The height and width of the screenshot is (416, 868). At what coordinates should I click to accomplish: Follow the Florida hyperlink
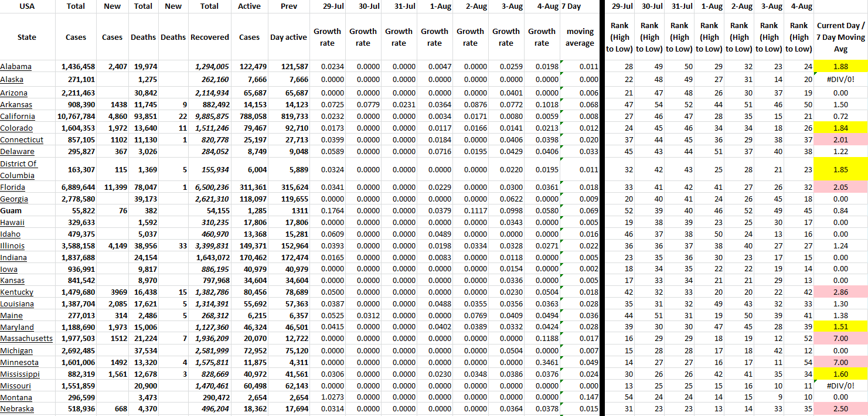[14, 187]
